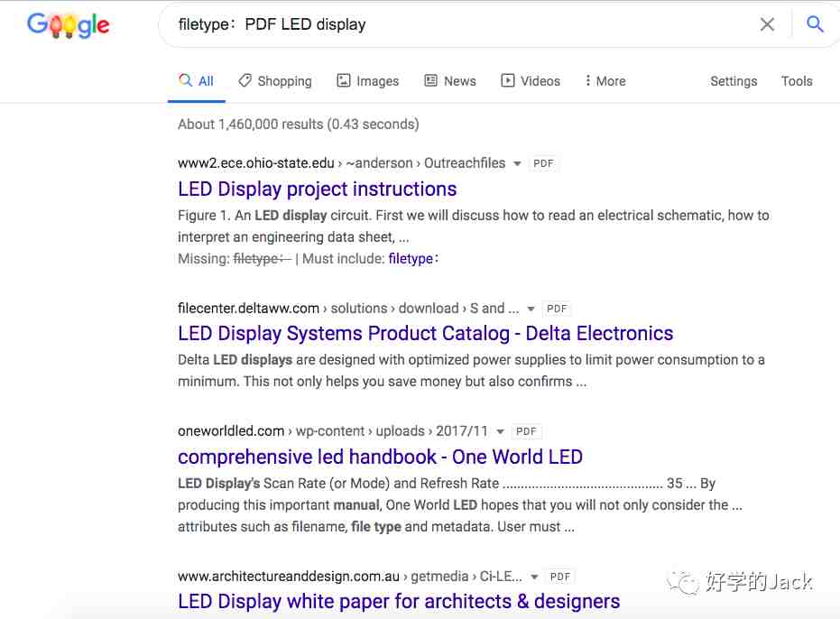Screen dimensions: 840x619
Task: Expand the dropdown arrow beside oneworldled.com URL
Action: 500,432
